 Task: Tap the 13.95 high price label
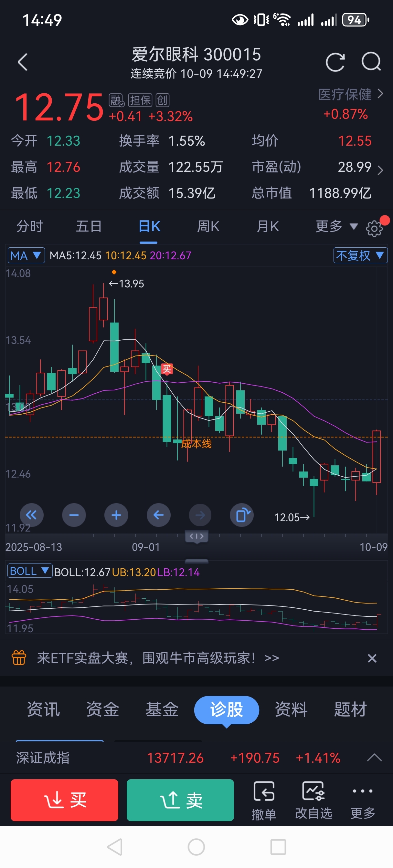coord(126,284)
